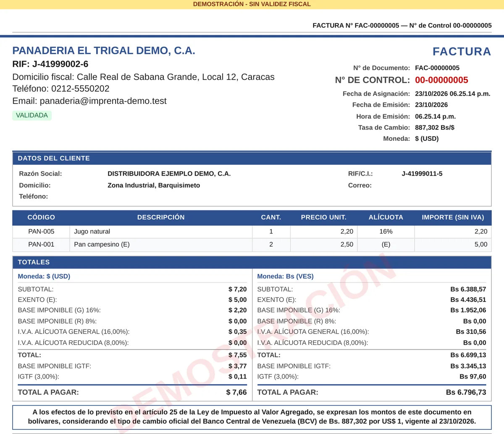Image resolution: width=504 pixels, height=434 pixels.
Task: Click the CANT. column header
Action: click(x=271, y=217)
